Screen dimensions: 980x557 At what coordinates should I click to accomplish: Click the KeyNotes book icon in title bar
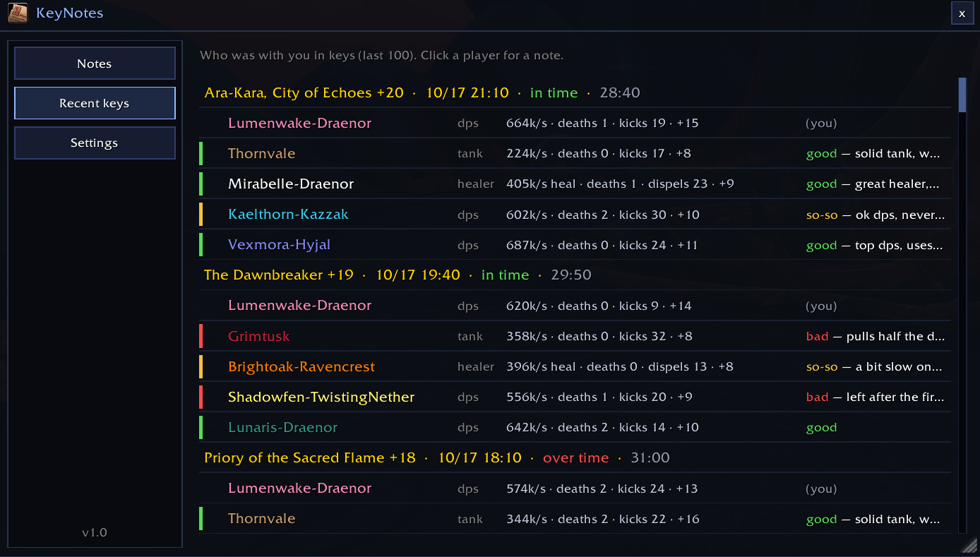pos(18,13)
